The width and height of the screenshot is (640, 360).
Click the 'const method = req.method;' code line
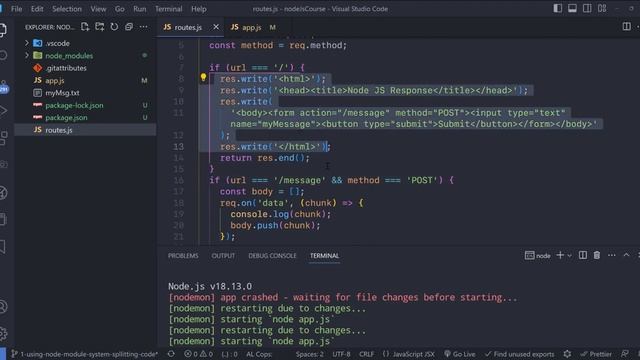[x=278, y=45]
